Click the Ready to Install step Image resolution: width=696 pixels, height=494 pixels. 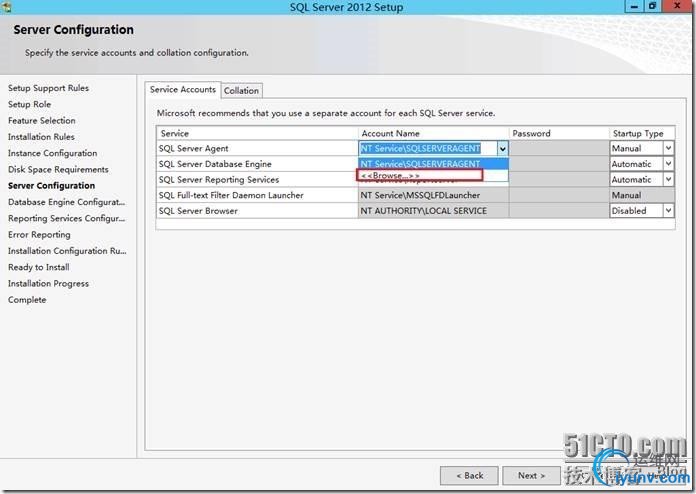[x=39, y=267]
